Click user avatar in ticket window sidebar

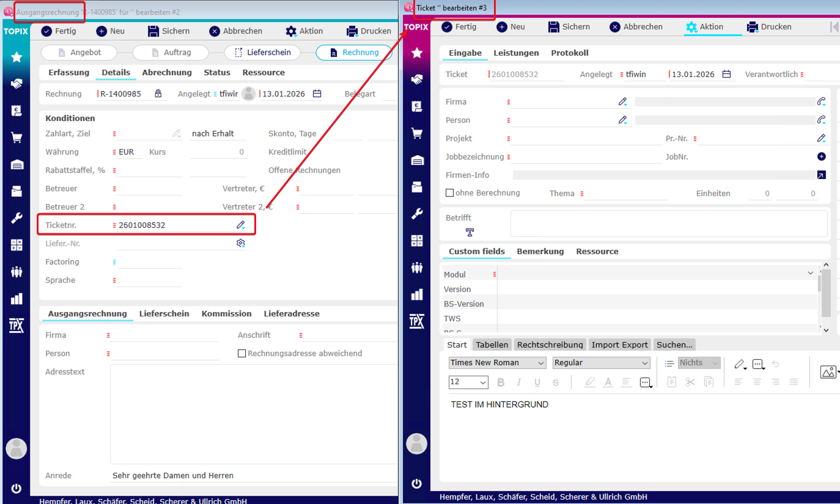point(417,444)
